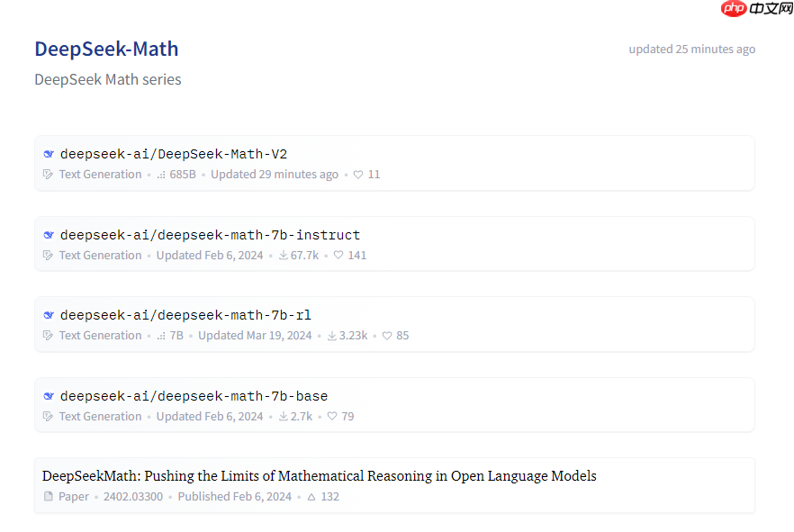Screen dimensions: 794x532
Task: Click the DeepSeek-Math collection title
Action: pos(106,49)
